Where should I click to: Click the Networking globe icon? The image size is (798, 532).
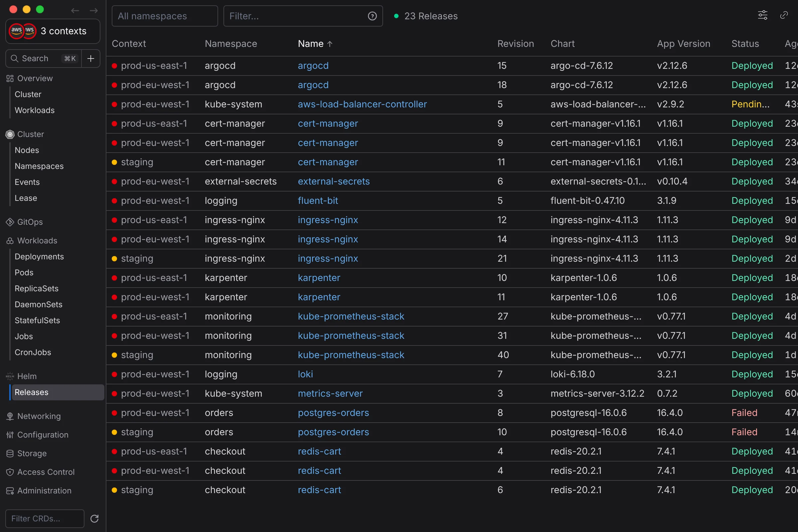tap(10, 416)
